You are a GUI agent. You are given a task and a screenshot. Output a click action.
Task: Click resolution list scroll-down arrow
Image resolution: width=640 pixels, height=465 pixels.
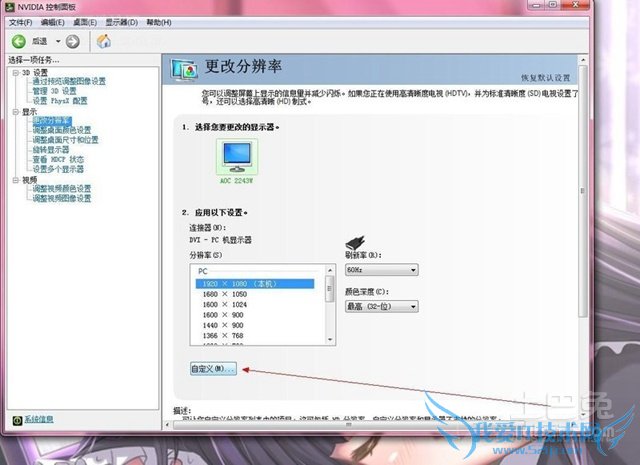[330, 340]
